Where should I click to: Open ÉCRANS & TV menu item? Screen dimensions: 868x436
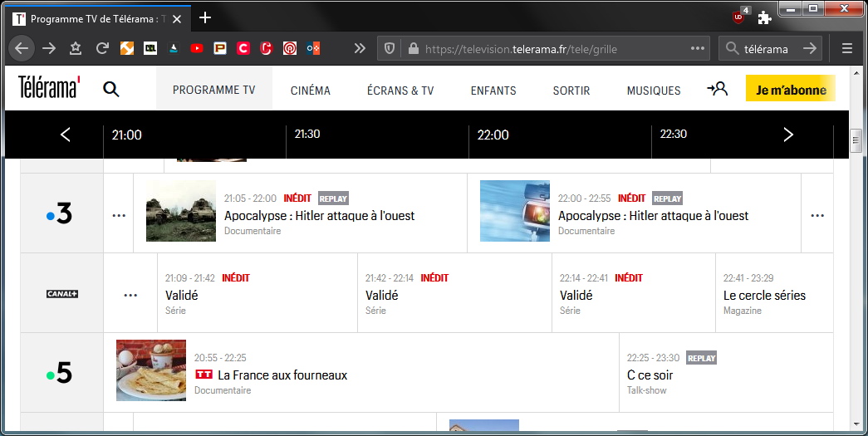coord(400,91)
